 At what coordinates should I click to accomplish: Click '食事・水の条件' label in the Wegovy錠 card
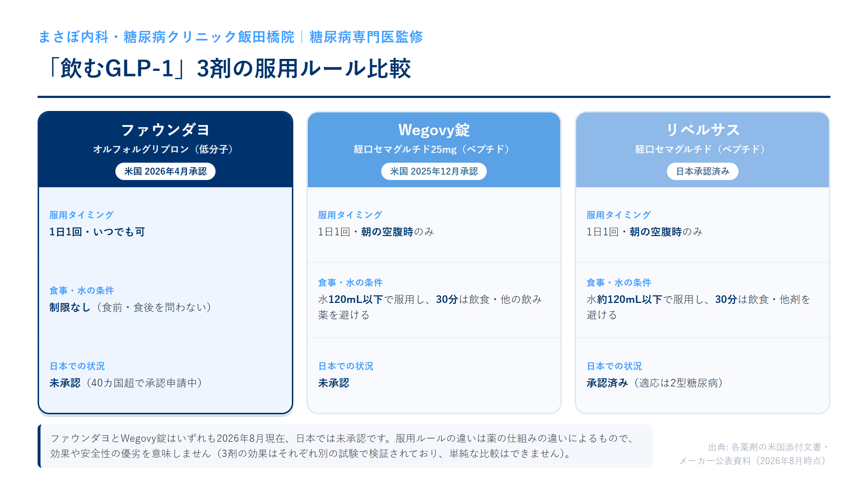tap(350, 283)
